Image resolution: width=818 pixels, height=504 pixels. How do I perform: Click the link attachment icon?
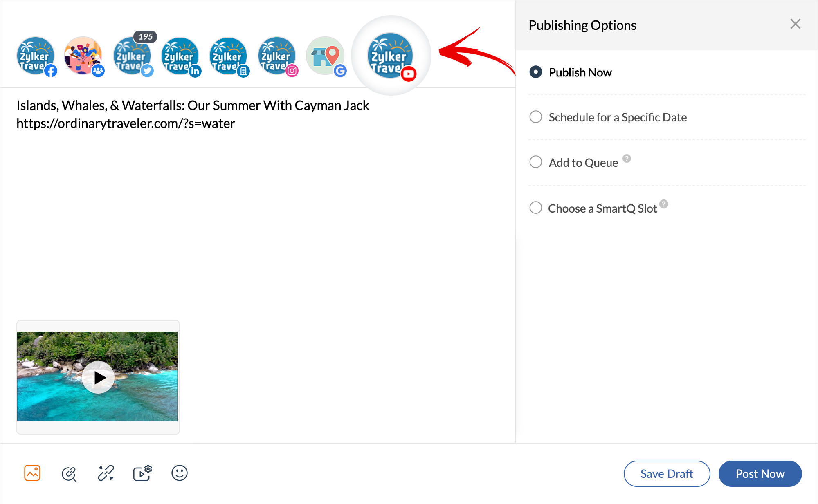click(x=69, y=474)
